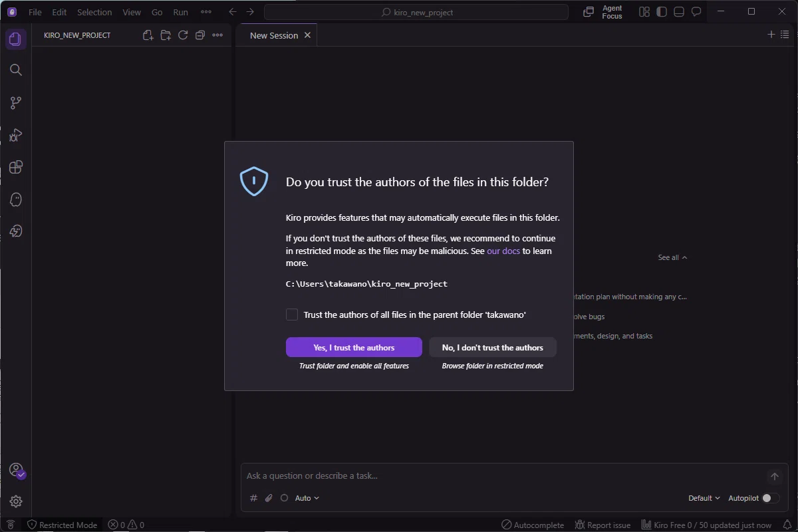Check the trust parent folder 'takawano' checkbox
Image resolution: width=798 pixels, height=532 pixels.
click(292, 315)
